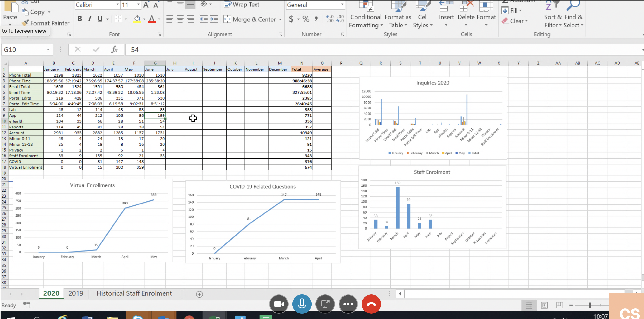Image resolution: width=644 pixels, height=319 pixels.
Task: Click the share screen call button
Action: [325, 304]
